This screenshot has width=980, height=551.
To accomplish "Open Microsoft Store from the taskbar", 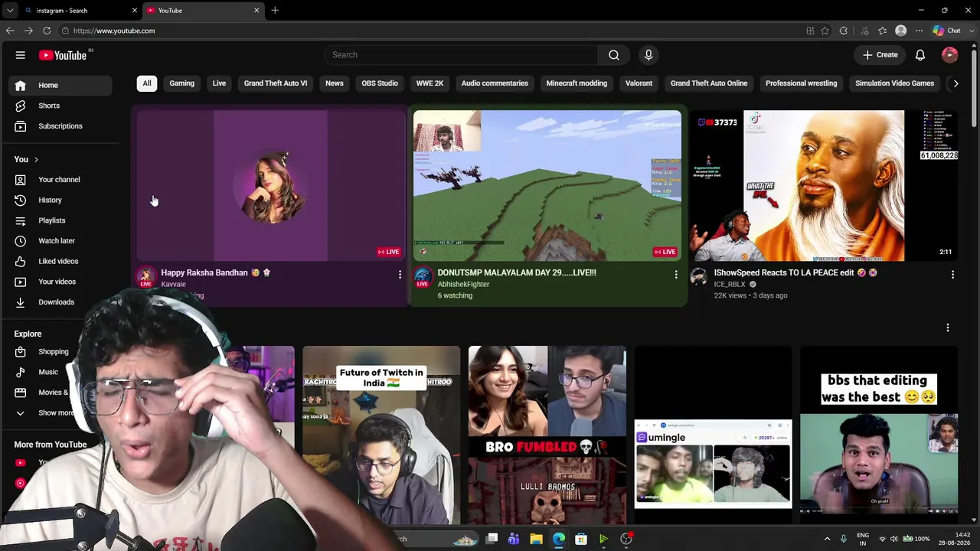I will click(x=581, y=539).
